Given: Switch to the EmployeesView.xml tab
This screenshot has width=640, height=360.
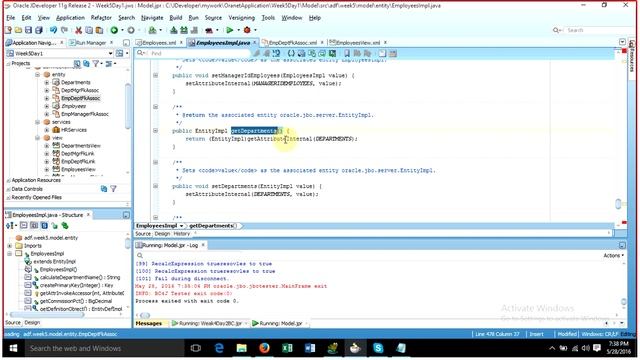Looking at the screenshot, I should click(x=358, y=42).
